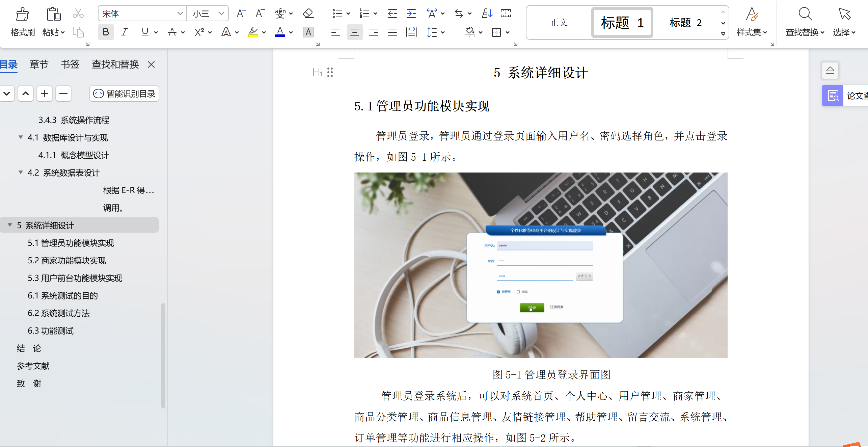Toggle bold formatting
This screenshot has width=868, height=447.
106,32
